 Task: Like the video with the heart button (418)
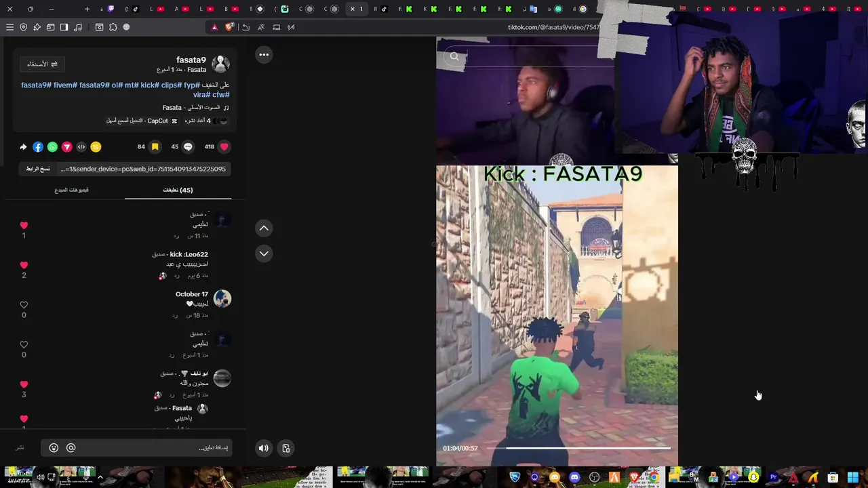point(224,146)
